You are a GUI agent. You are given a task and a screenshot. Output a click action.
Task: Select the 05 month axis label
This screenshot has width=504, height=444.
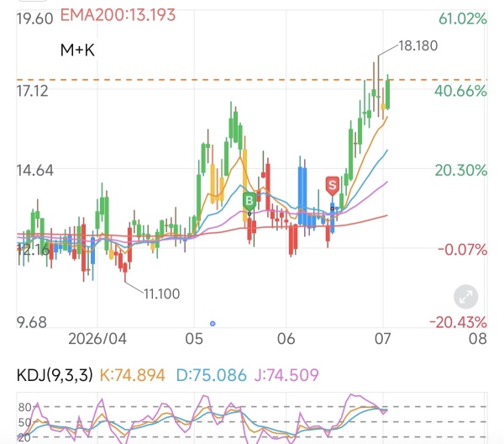194,339
